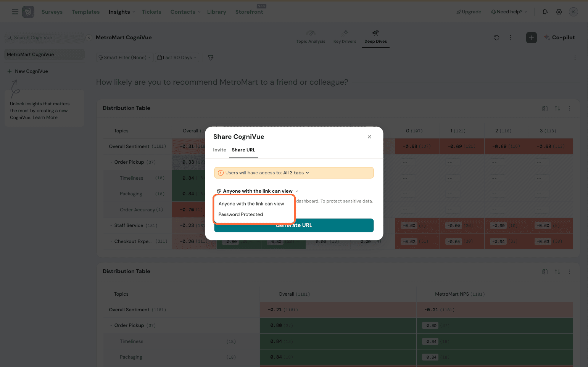Open the hamburger navigation menu
This screenshot has width=588, height=367.
pyautogui.click(x=15, y=12)
